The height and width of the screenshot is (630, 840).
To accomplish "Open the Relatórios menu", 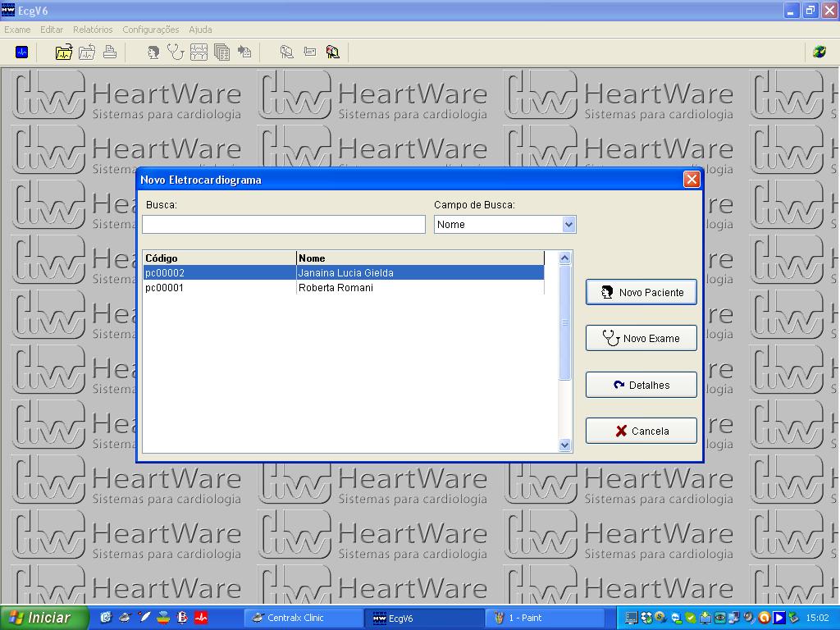I will 93,30.
